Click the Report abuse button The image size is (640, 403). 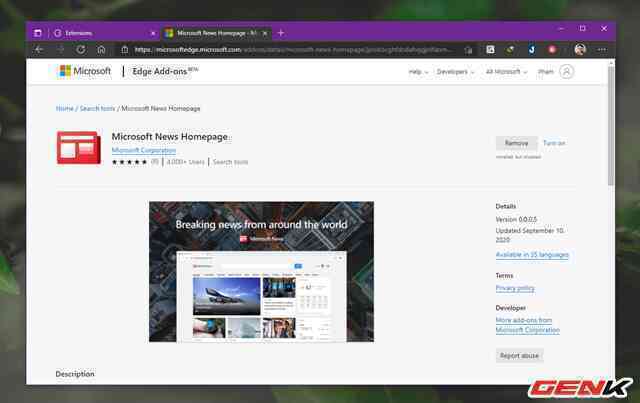519,356
